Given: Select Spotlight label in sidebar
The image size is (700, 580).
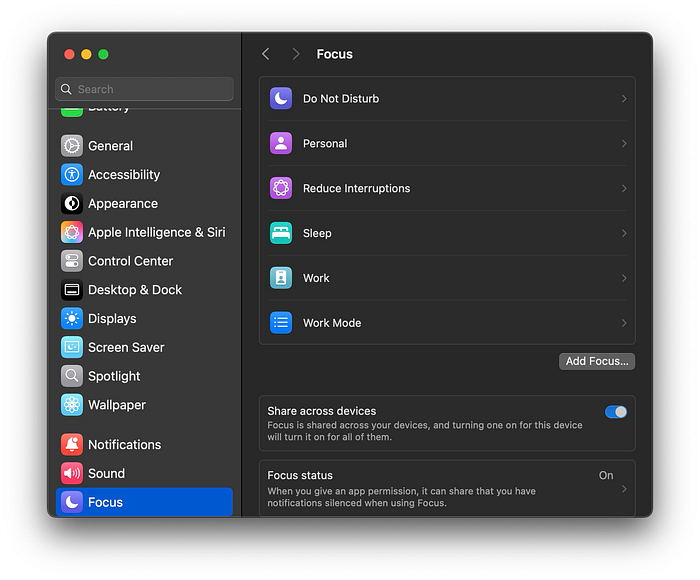Looking at the screenshot, I should [114, 376].
